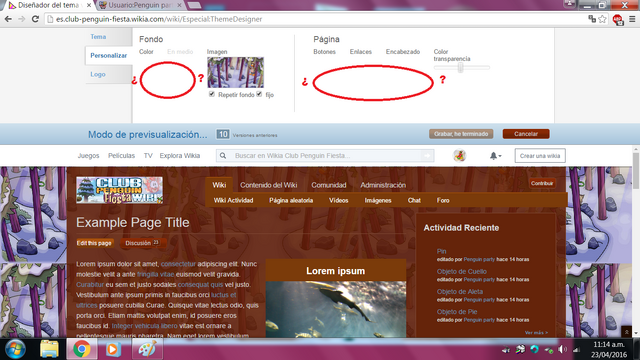640x360 pixels.
Task: Select the Personalizar tab
Action: [x=109, y=56]
